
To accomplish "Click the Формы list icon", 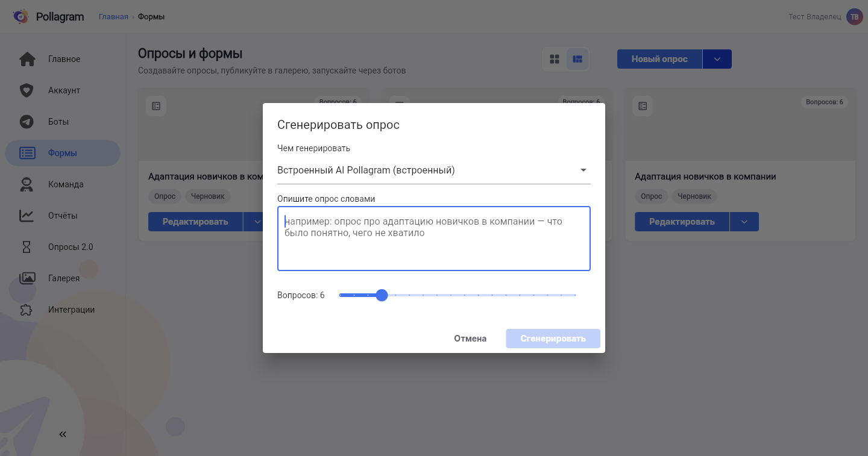I will 27,153.
